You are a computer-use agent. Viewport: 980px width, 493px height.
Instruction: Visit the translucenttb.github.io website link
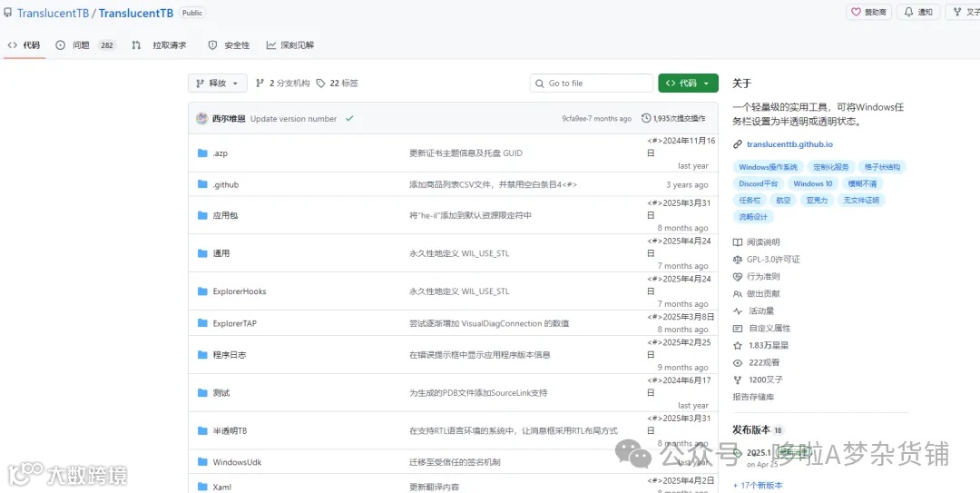pyautogui.click(x=789, y=144)
